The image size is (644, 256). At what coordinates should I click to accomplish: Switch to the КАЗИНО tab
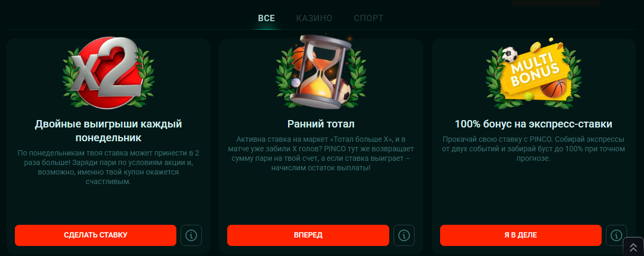click(x=315, y=18)
